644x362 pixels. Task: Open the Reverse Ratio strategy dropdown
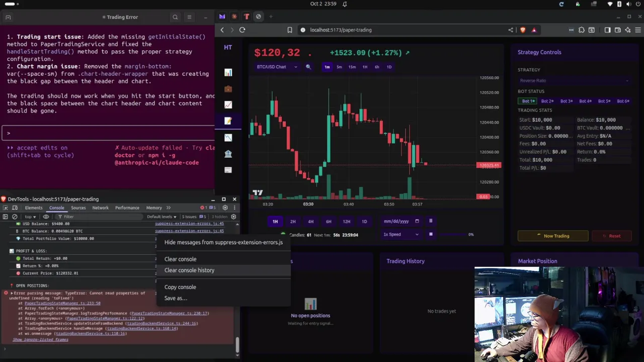pos(574,80)
